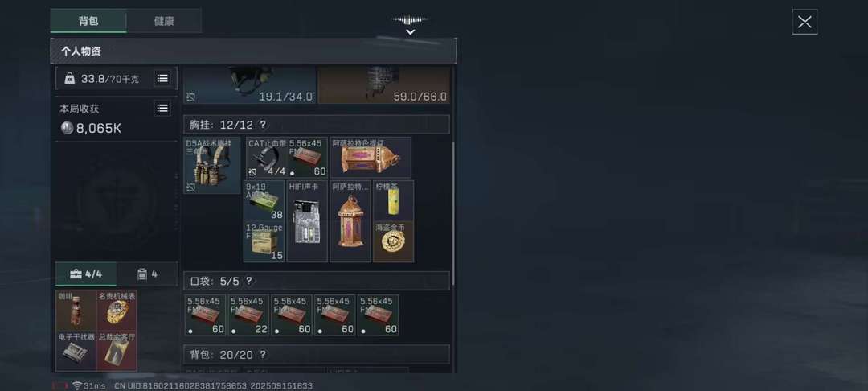Select the 9x19 ammo box with 38 rounds
This screenshot has width=868, height=391.
264,200
